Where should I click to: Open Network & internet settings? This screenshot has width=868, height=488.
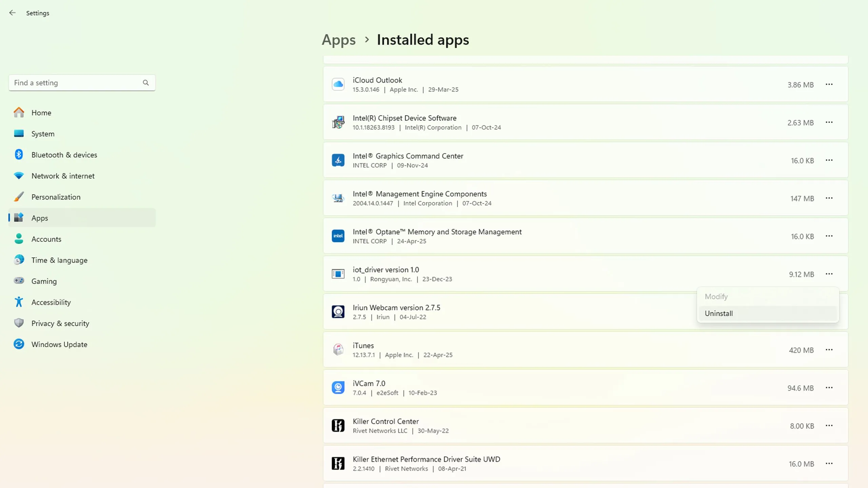tap(82, 176)
